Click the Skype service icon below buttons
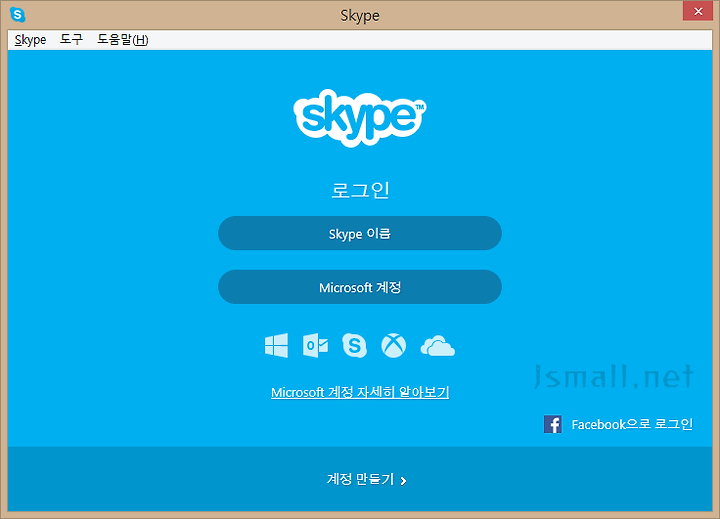This screenshot has width=720, height=519. tap(354, 345)
